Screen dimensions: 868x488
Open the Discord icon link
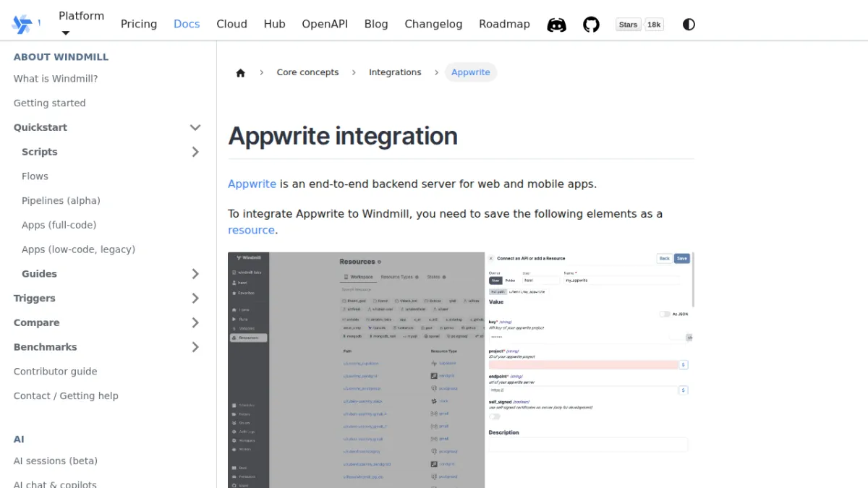coord(556,25)
